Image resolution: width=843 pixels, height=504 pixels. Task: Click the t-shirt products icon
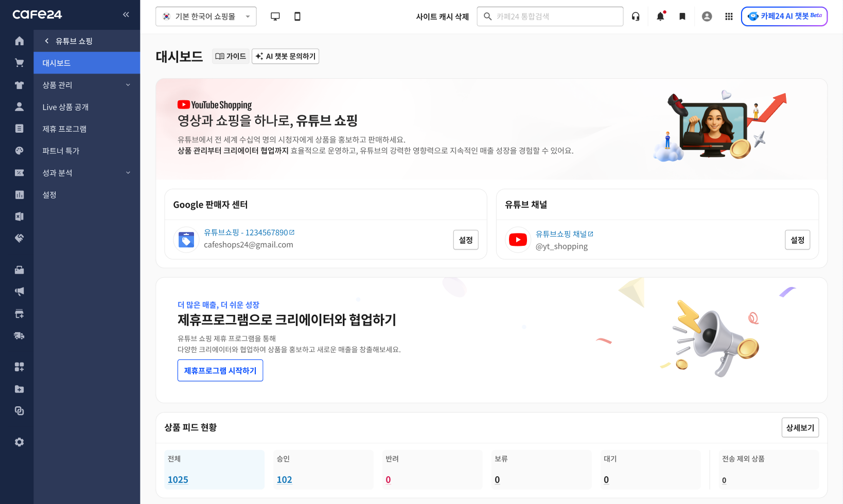[x=20, y=85]
